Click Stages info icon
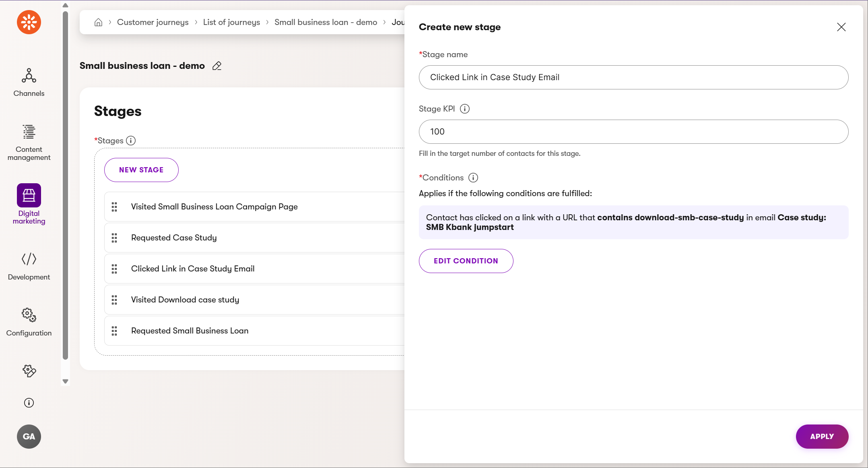Viewport: 868px width, 468px height. click(131, 141)
